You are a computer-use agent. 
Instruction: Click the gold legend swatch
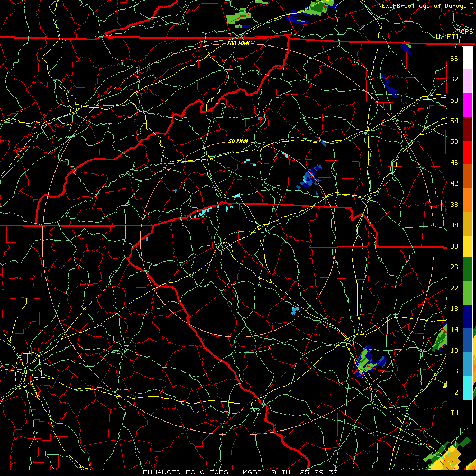(x=467, y=224)
